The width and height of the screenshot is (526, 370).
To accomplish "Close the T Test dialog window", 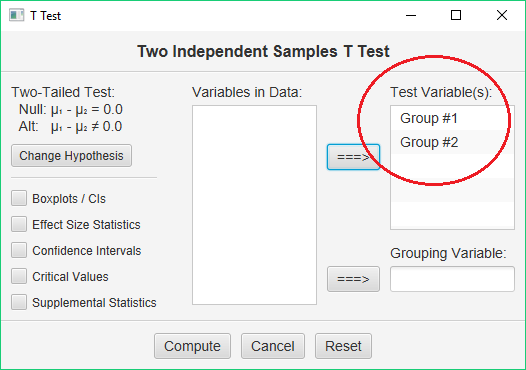I will [502, 15].
